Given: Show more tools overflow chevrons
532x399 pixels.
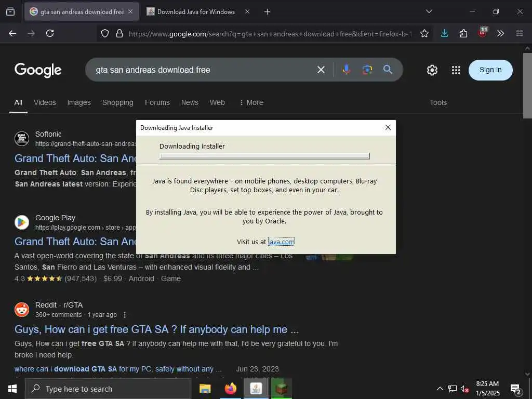Looking at the screenshot, I should [x=500, y=33].
